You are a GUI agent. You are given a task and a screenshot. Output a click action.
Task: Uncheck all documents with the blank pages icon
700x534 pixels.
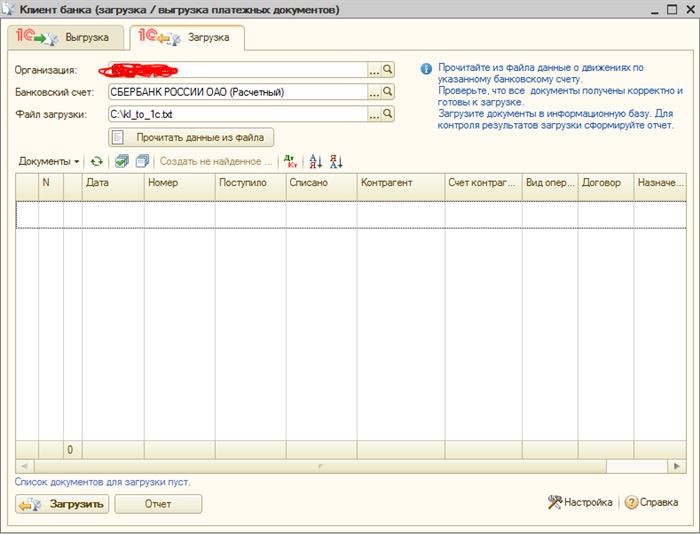(142, 161)
